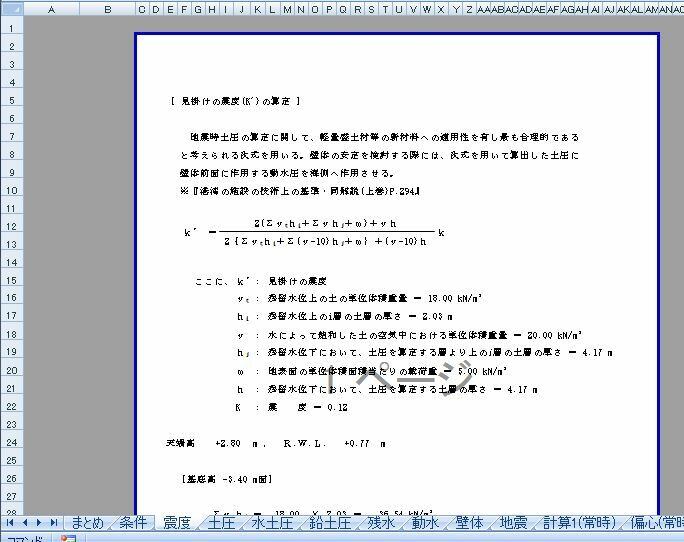Open the 動水 sheet tab
The height and width of the screenshot is (542, 684).
(425, 522)
